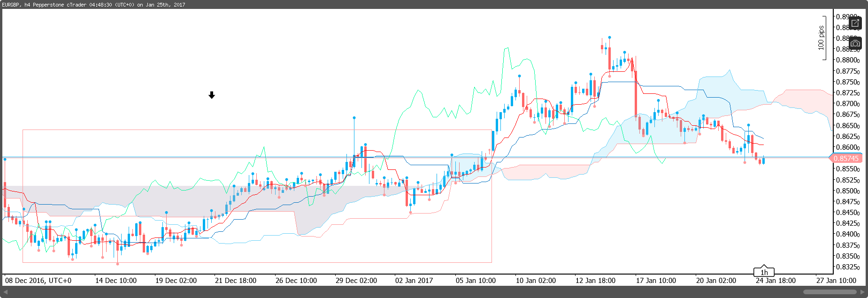Click the 0.8375 price axis label
This screenshot has height=298, width=868.
(848, 245)
